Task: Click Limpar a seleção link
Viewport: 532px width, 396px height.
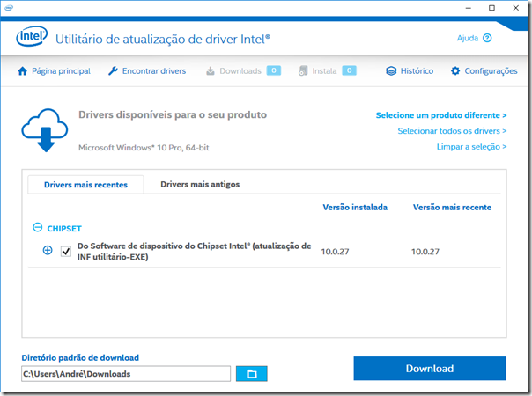Action: tap(471, 147)
